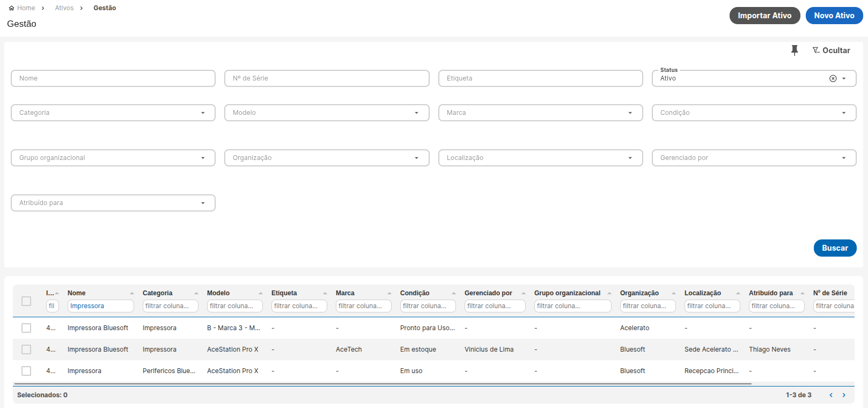Click the Gerenciado por column filter box

coord(495,306)
